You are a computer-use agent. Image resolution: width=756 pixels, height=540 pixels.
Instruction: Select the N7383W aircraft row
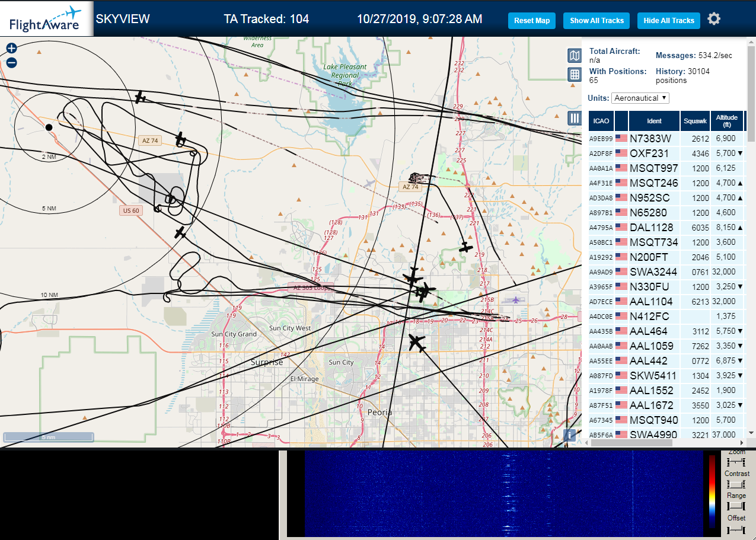668,139
